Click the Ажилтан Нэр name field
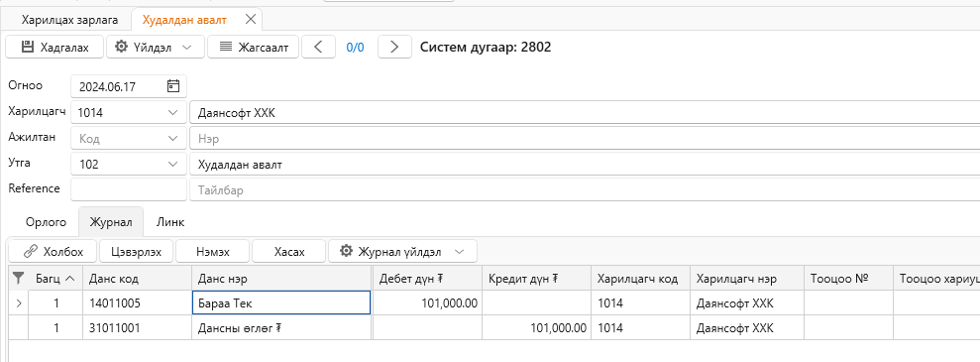Viewport: 980px width, 362px height. click(x=585, y=139)
